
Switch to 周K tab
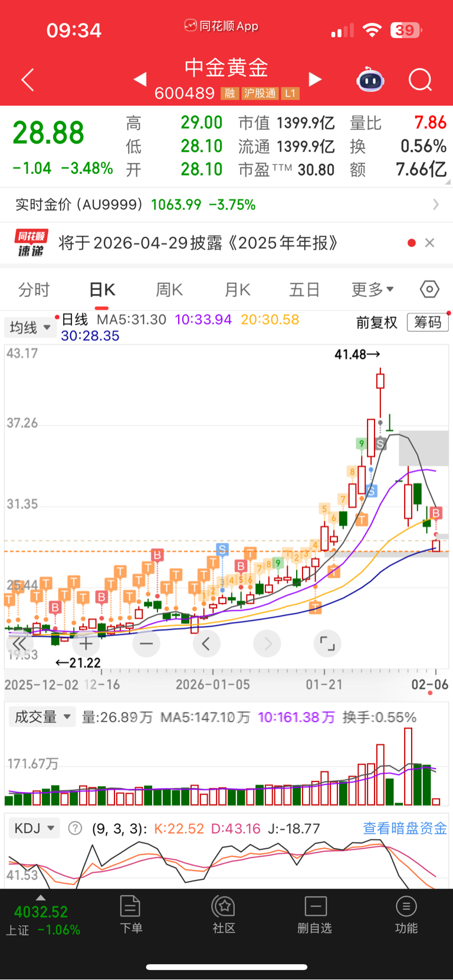169,289
